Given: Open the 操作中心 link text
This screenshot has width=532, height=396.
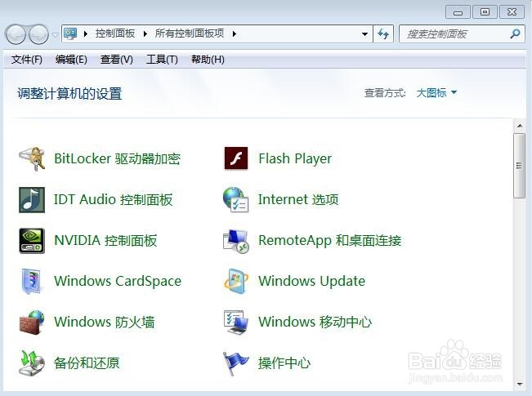Looking at the screenshot, I should pos(284,363).
